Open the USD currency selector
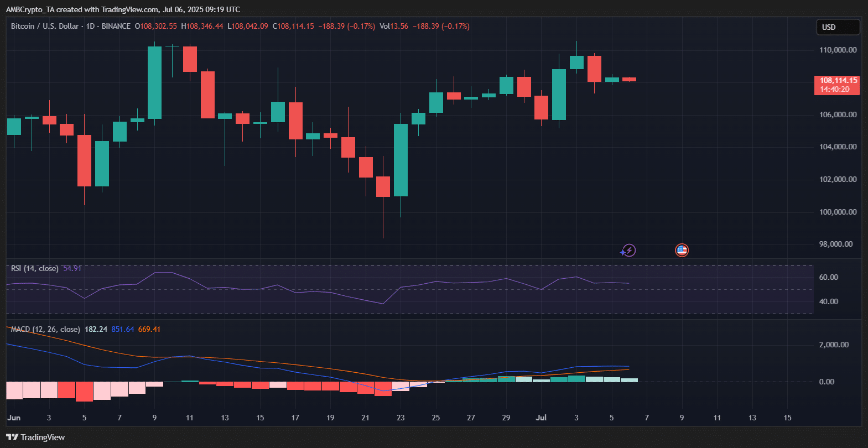The height and width of the screenshot is (448, 868). (x=838, y=27)
